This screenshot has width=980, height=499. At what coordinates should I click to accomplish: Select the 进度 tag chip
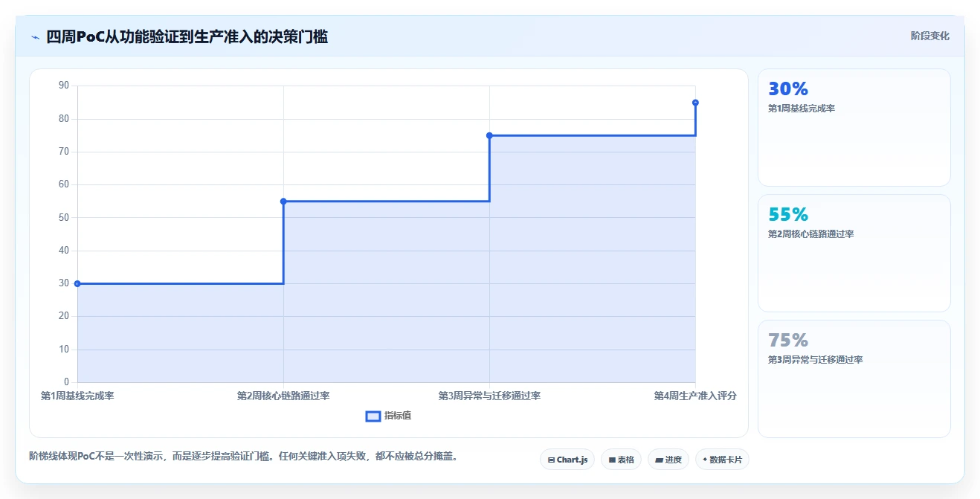coord(668,460)
